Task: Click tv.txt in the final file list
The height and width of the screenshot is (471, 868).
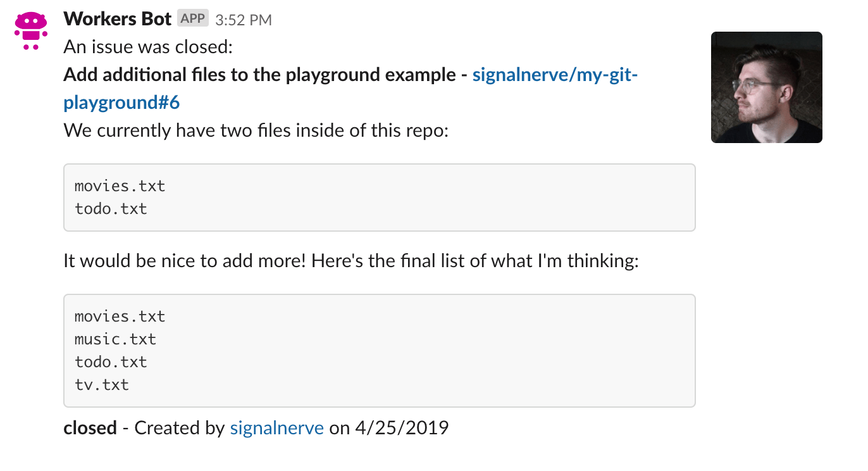Action: [x=102, y=384]
